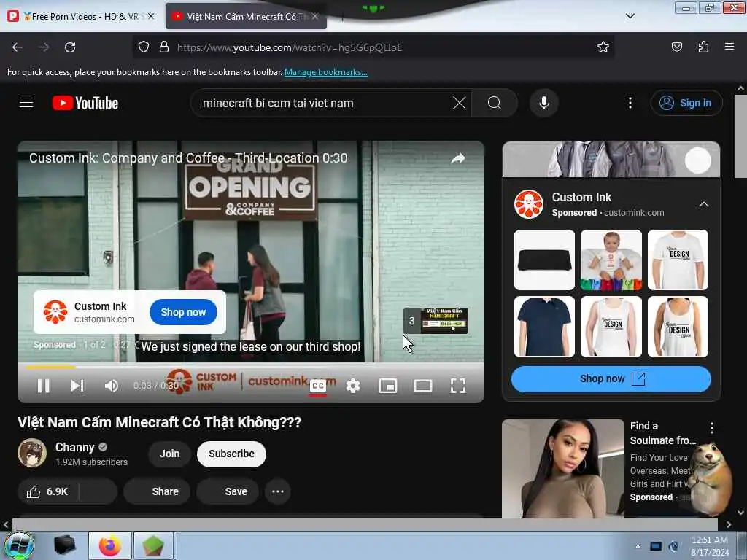Seek using the video progress bar

[x=251, y=367]
